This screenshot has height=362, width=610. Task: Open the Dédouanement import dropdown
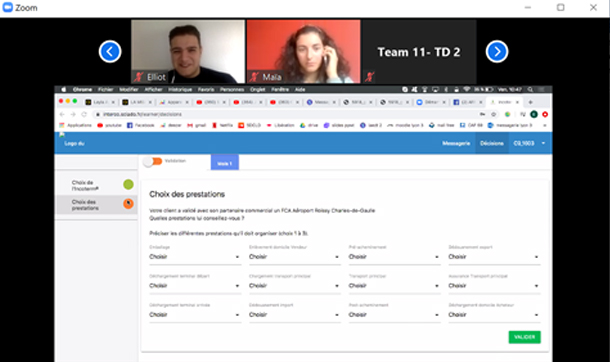point(294,315)
